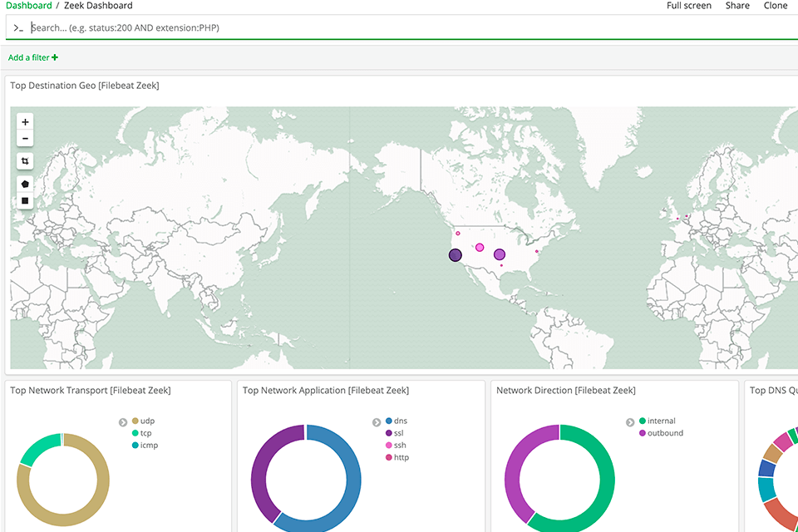Zoom in on the map
This screenshot has width=798, height=532.
(25, 121)
